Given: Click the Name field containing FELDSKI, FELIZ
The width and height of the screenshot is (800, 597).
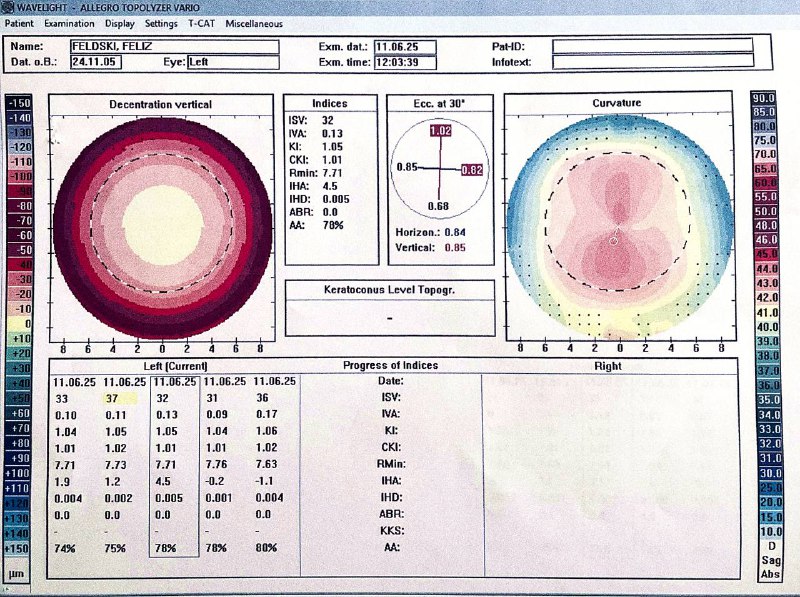Looking at the screenshot, I should [175, 46].
